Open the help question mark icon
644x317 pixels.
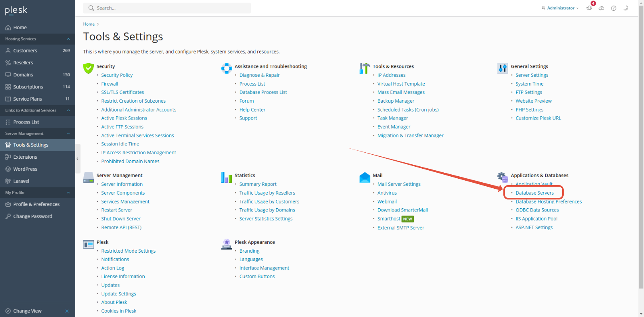[614, 8]
